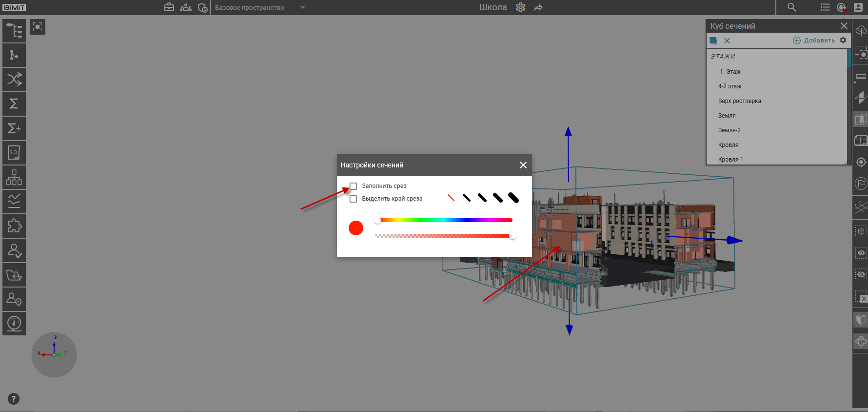Viewport: 868px width, 412px height.
Task: Open section cube settings gear
Action: click(x=843, y=41)
